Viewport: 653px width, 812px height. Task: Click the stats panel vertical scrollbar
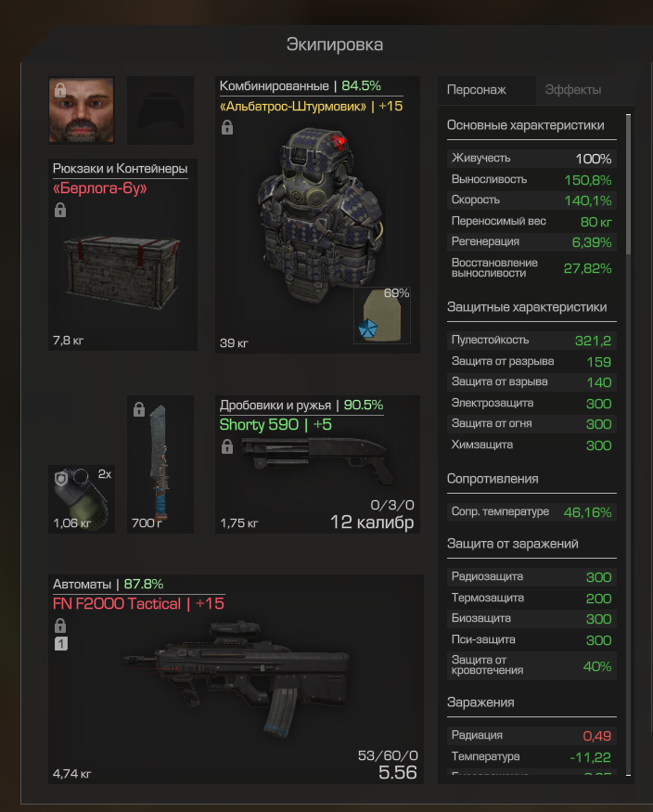coord(628,445)
